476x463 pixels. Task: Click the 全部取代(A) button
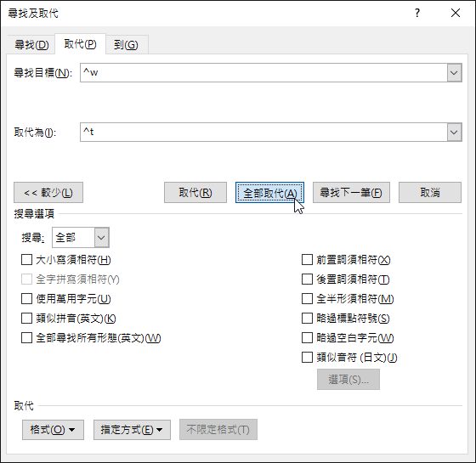pos(269,193)
